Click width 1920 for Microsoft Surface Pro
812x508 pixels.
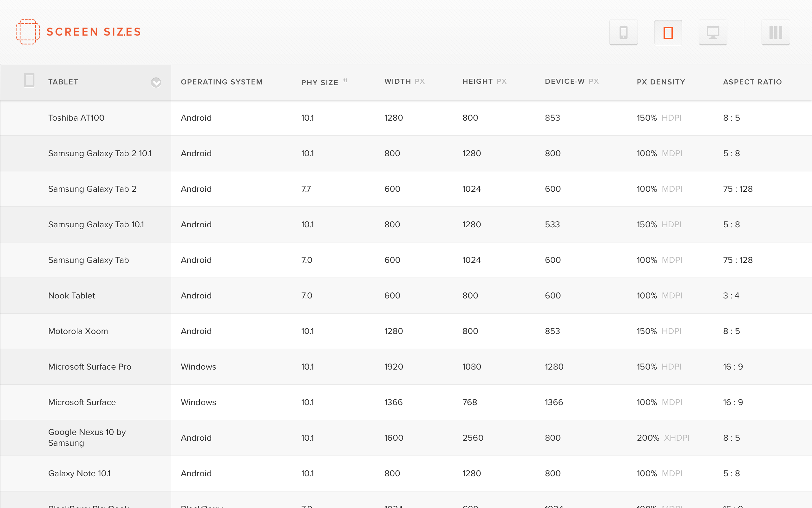[x=394, y=367]
